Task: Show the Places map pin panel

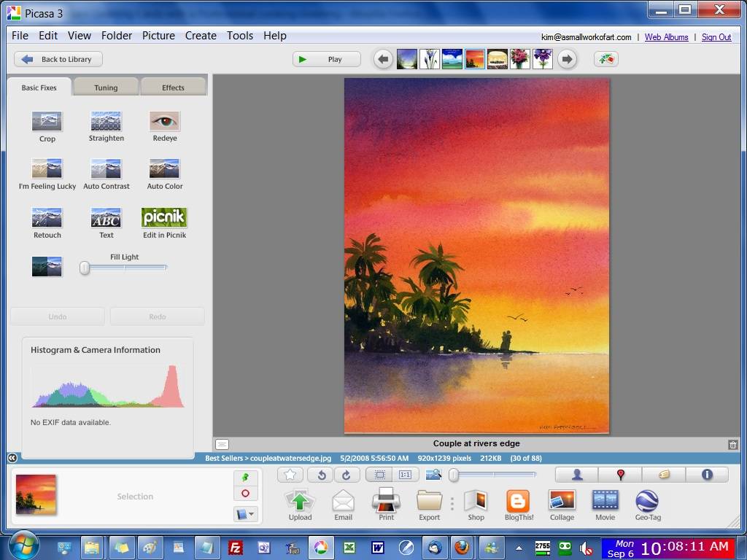Action: point(620,475)
